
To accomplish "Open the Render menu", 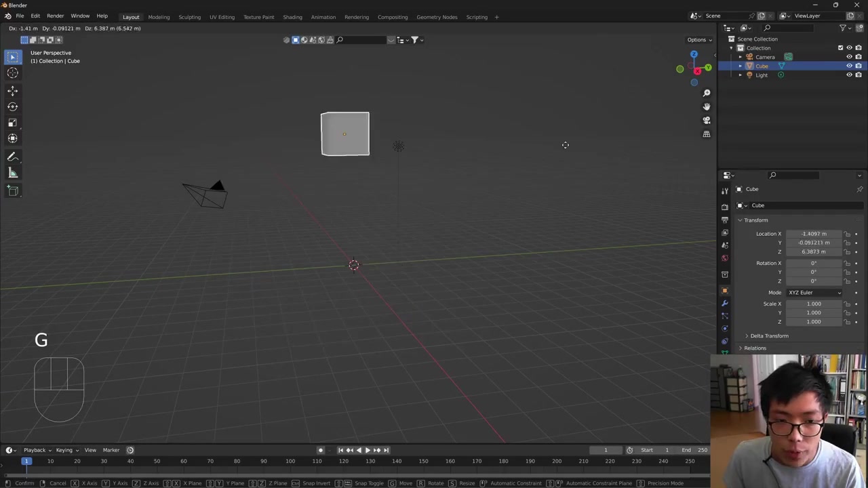I will click(x=55, y=16).
